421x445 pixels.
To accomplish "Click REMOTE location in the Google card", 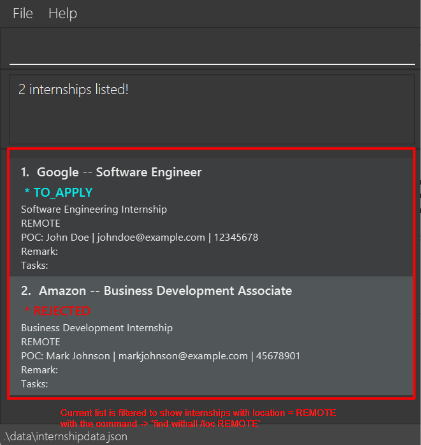I will [41, 223].
